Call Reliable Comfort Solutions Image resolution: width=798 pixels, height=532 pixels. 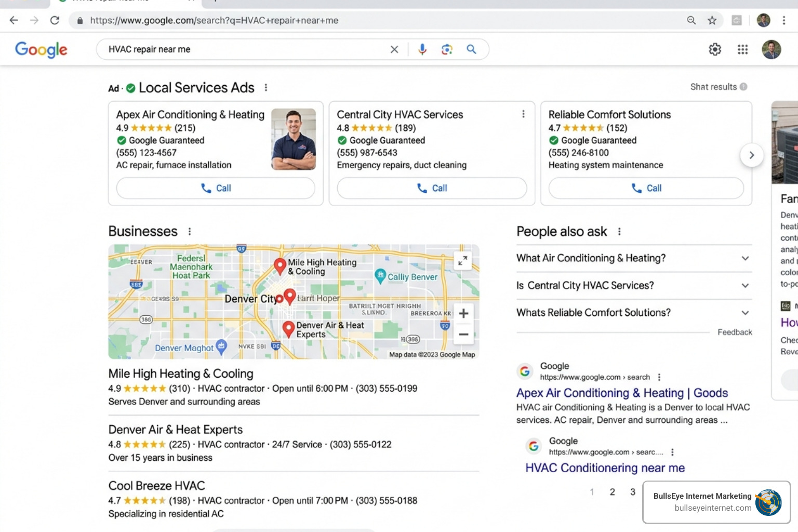[646, 188]
